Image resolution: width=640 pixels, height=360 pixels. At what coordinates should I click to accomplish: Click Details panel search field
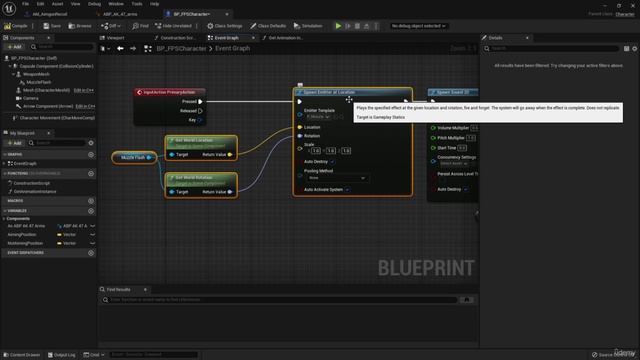pos(551,49)
